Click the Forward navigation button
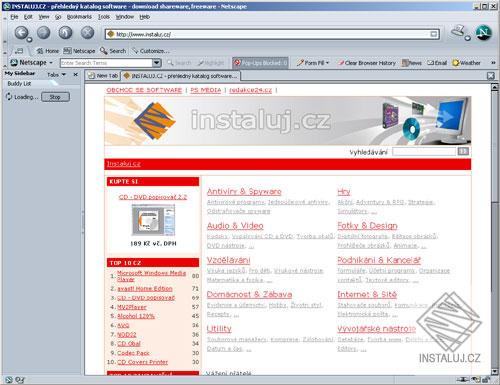Viewport: 500px width, 385px height. pyautogui.click(x=43, y=33)
